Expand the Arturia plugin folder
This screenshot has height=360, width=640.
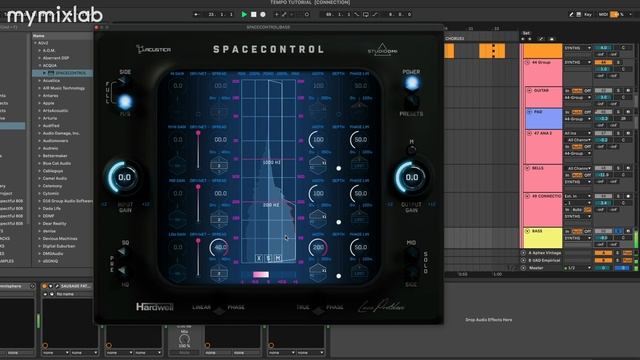click(40, 118)
